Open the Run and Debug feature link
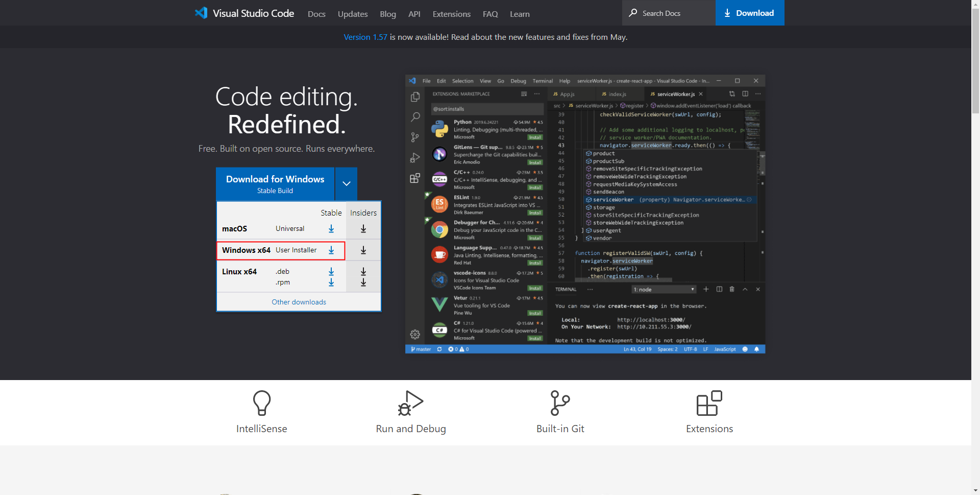980x495 pixels. (411, 429)
